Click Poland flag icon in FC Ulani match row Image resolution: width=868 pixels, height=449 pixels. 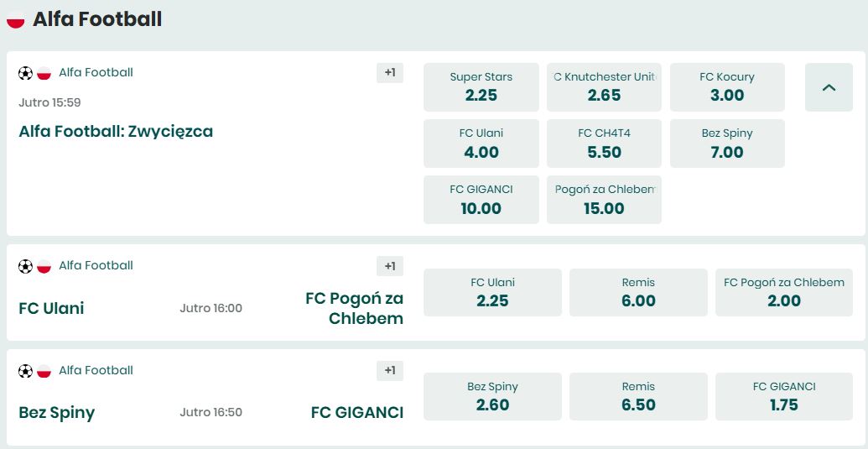44,266
